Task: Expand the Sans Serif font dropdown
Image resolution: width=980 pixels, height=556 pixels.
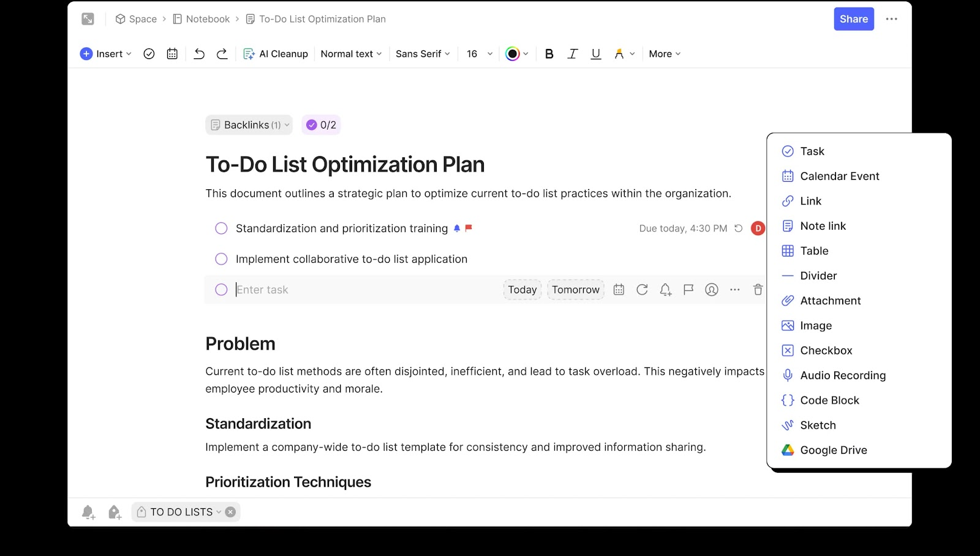Action: click(422, 54)
